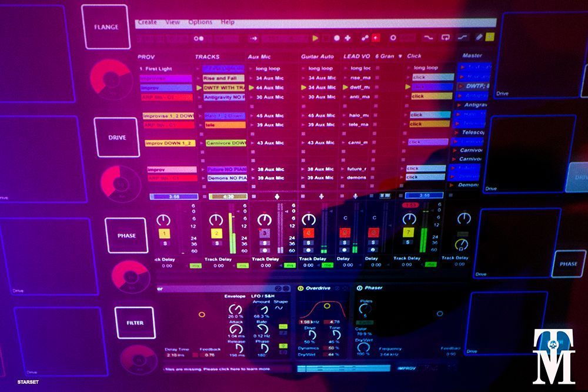Click the transport record button
This screenshot has width=588, height=392.
[x=336, y=38]
